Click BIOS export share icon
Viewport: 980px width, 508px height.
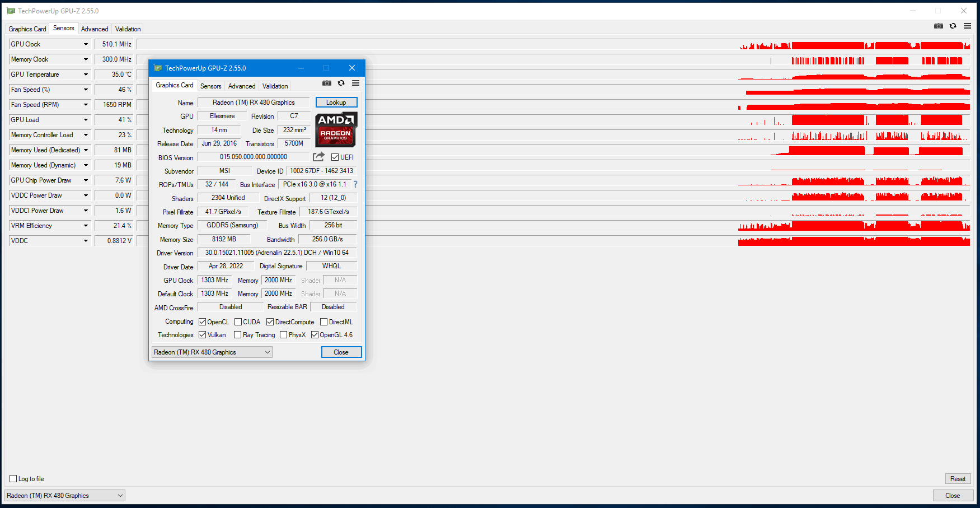pyautogui.click(x=318, y=157)
